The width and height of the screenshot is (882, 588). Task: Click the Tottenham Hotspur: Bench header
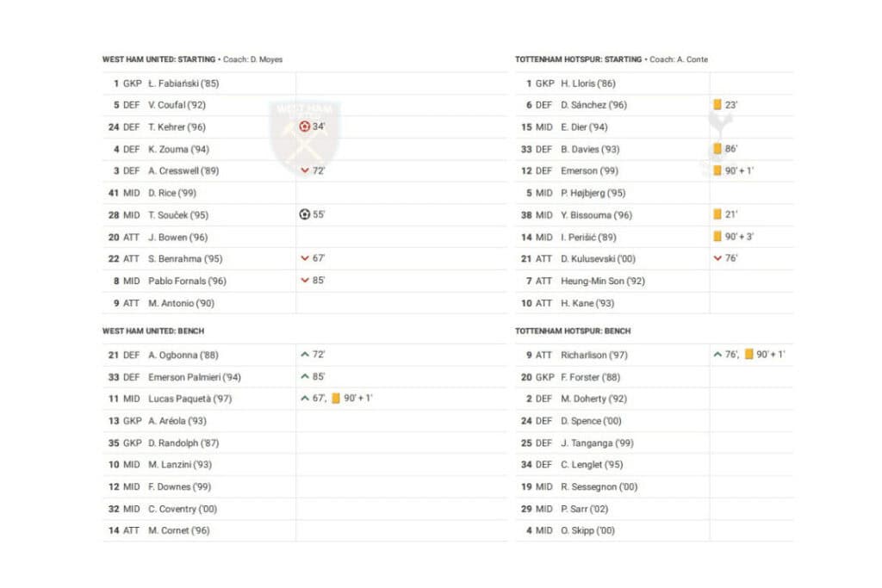pyautogui.click(x=573, y=331)
